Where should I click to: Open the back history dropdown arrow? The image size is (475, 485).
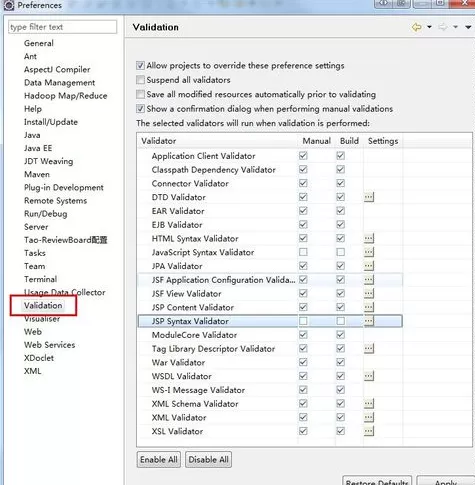coord(429,27)
